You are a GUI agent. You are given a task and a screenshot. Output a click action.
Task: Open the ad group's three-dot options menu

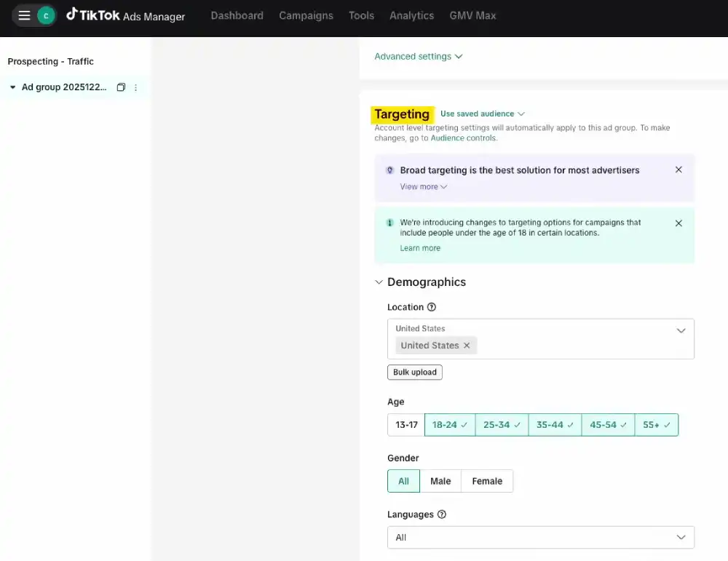click(x=135, y=87)
